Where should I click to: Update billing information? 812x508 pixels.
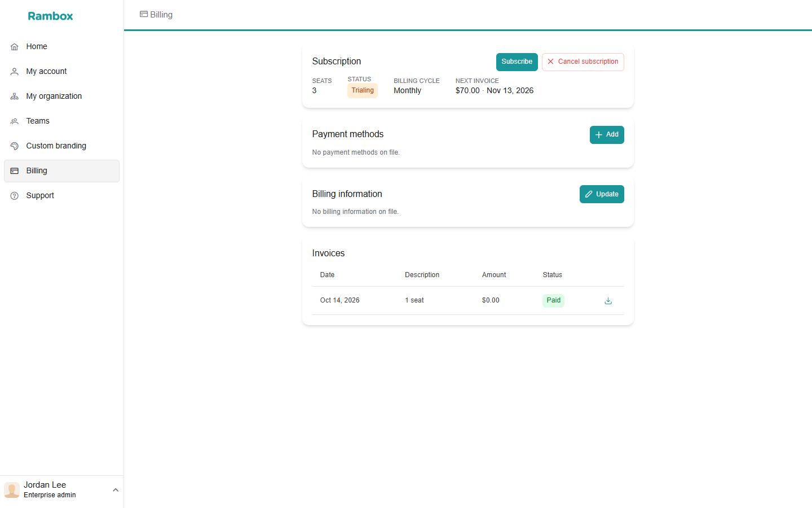602,194
